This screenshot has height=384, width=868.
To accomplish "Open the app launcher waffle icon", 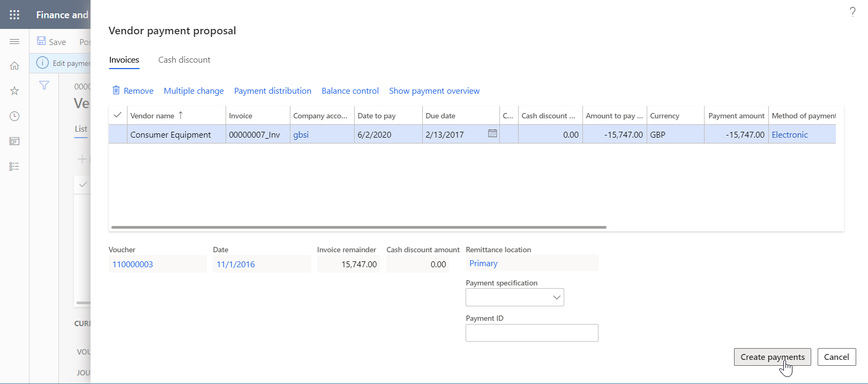I will (14, 14).
